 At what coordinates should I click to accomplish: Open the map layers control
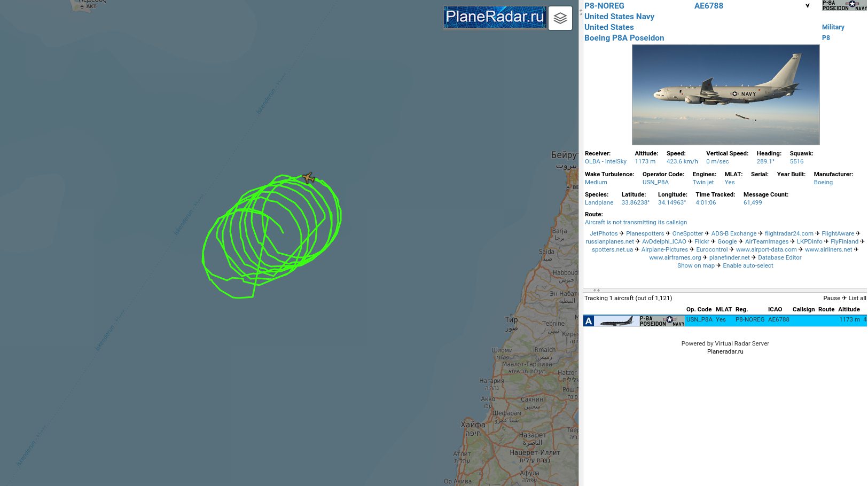coord(560,18)
